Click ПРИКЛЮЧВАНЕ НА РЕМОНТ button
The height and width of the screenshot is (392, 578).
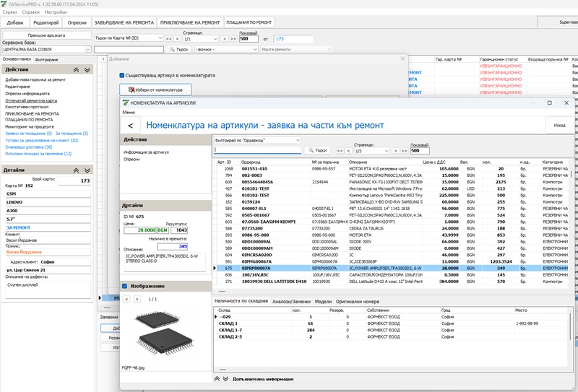click(x=190, y=22)
